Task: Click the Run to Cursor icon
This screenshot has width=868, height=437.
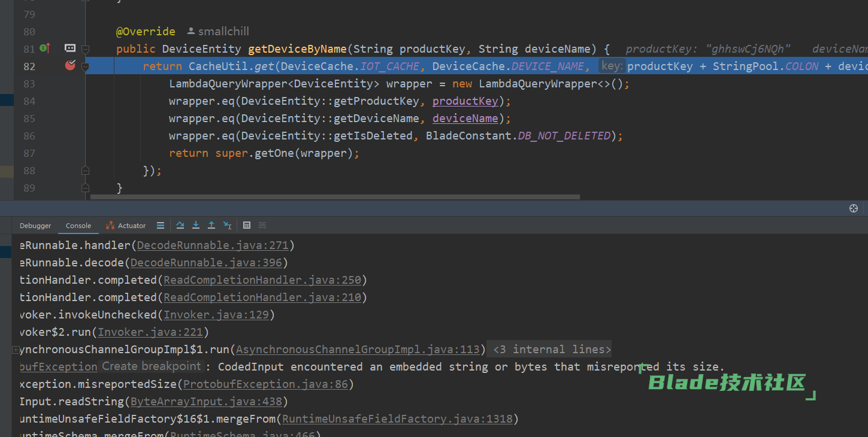Action: tap(228, 225)
